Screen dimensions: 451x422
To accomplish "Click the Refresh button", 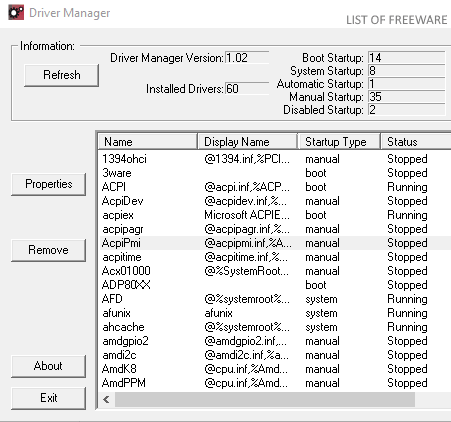I will coord(62,75).
